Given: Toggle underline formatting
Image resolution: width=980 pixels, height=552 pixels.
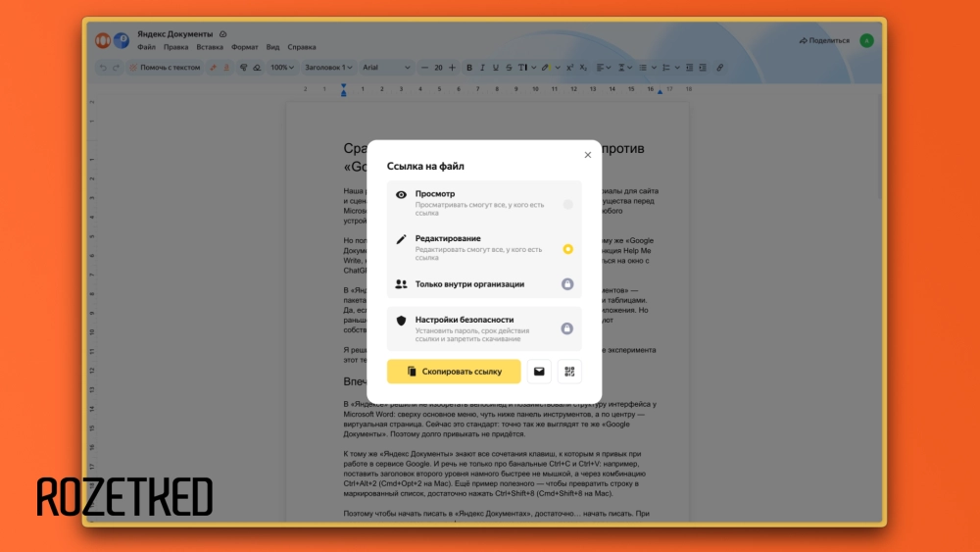Looking at the screenshot, I should click(x=496, y=68).
